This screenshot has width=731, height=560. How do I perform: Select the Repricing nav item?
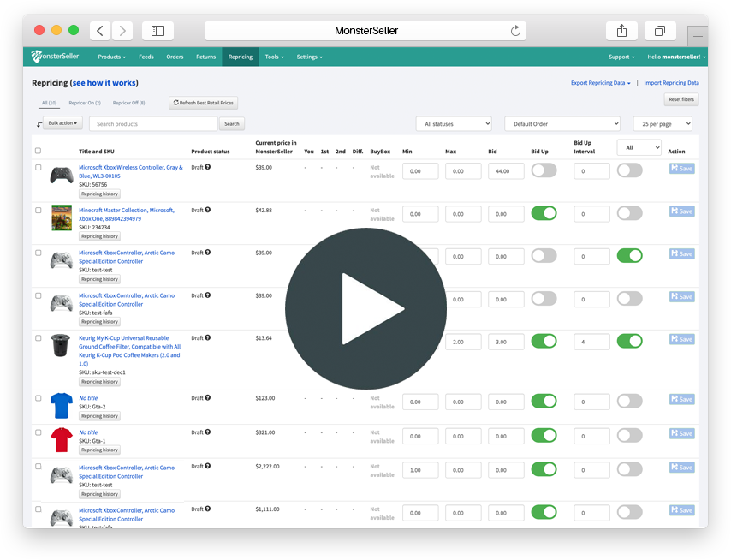pyautogui.click(x=241, y=57)
